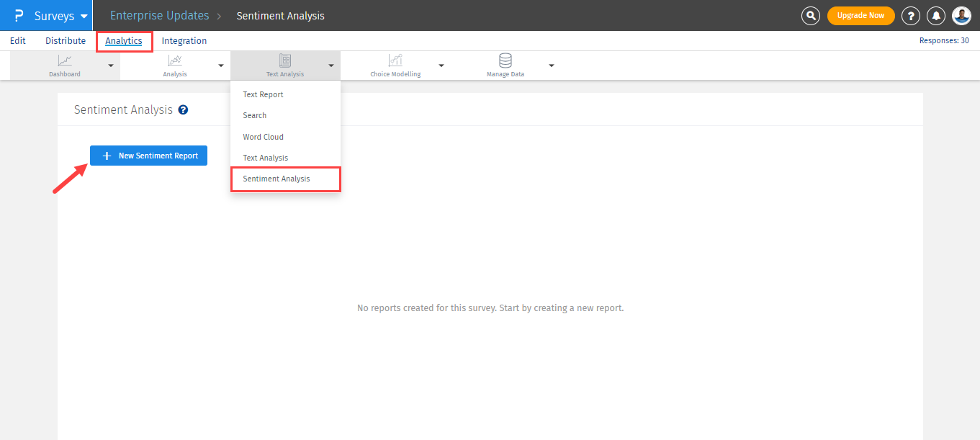The height and width of the screenshot is (440, 980).
Task: Open the top-bar help circle icon
Action: (911, 15)
